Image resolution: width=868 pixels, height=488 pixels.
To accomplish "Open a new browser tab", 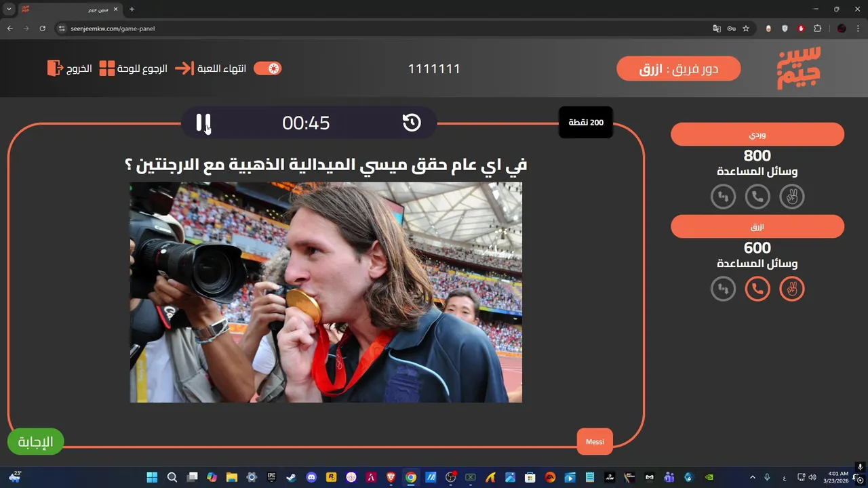I will (x=132, y=9).
